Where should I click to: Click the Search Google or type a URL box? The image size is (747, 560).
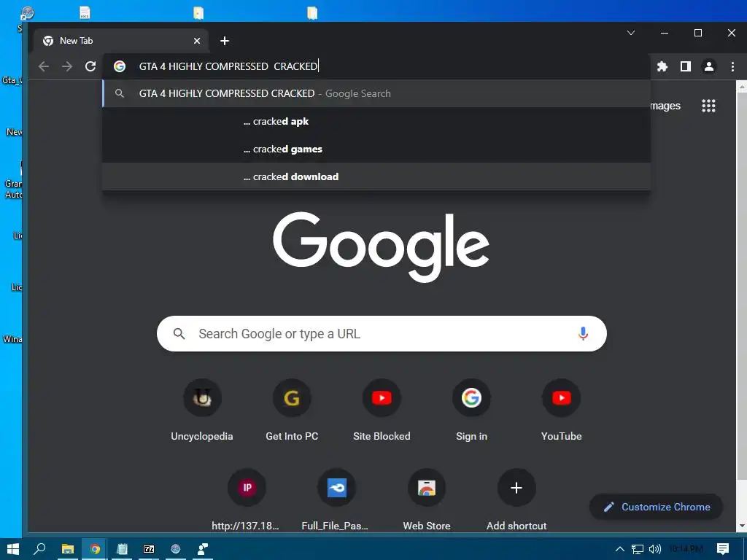(382, 334)
